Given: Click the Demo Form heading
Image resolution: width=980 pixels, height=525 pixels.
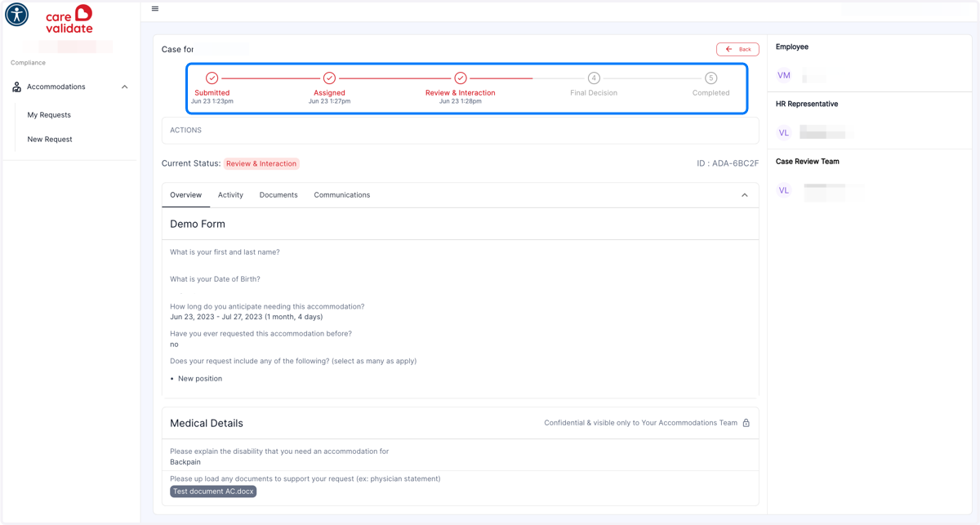Looking at the screenshot, I should (198, 224).
